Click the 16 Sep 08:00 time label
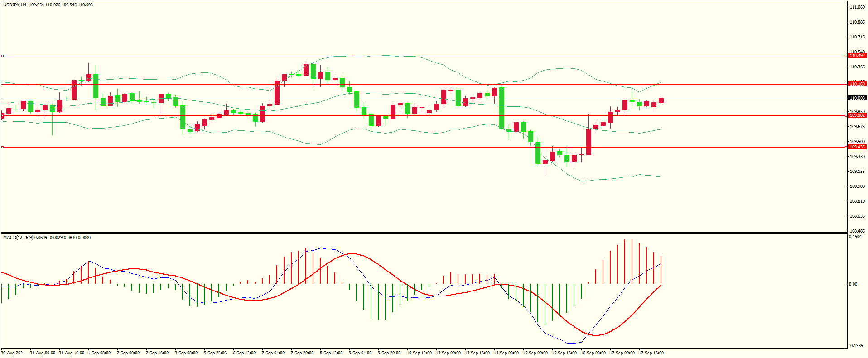Viewport: 868px width, 358px height. tap(593, 353)
